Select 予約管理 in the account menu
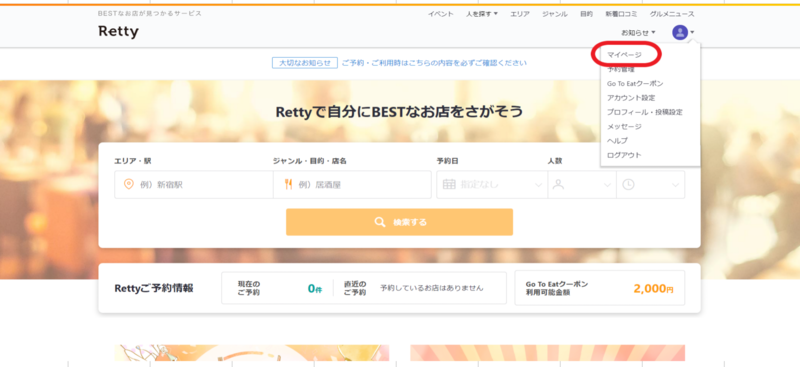 coord(621,69)
